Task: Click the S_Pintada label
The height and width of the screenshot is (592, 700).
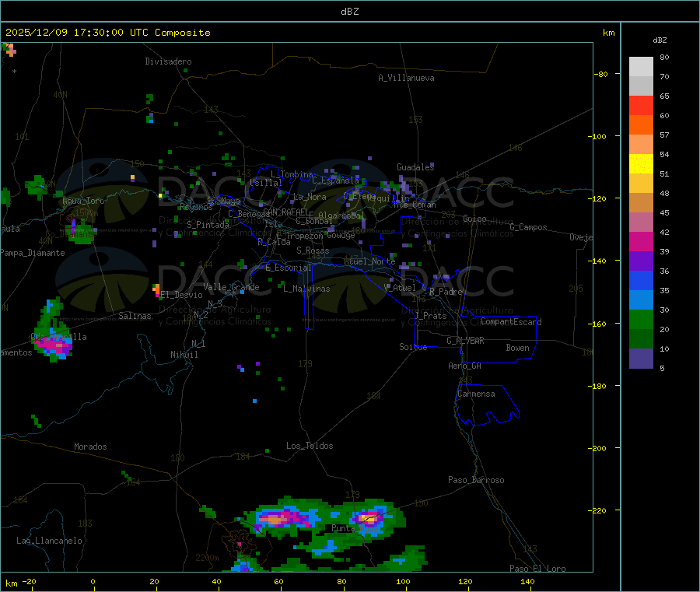Action: point(208,225)
